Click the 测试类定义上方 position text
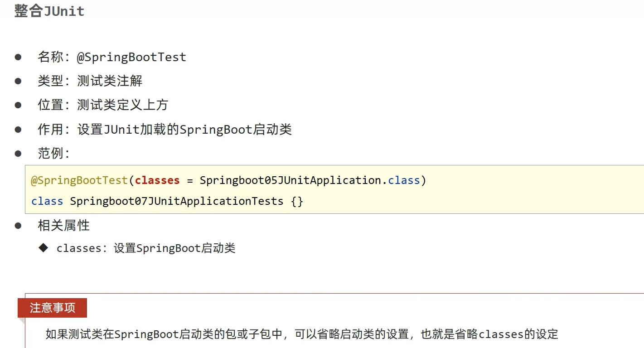Screen dimensions: 644x348 [122, 105]
